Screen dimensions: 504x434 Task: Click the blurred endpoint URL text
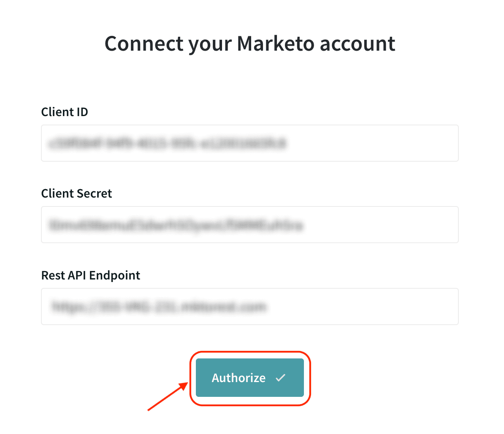point(158,307)
